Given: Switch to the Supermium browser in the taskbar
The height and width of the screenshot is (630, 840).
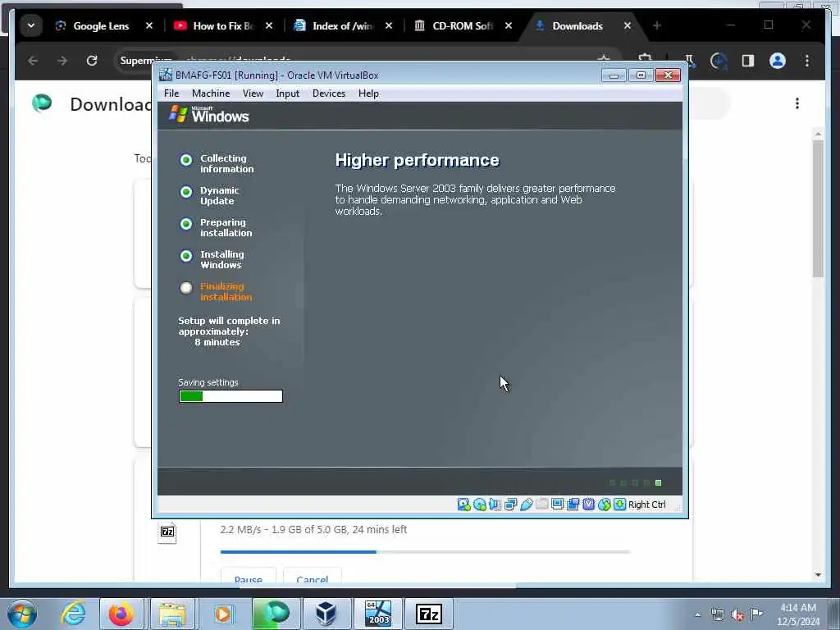Looking at the screenshot, I should pos(275,614).
